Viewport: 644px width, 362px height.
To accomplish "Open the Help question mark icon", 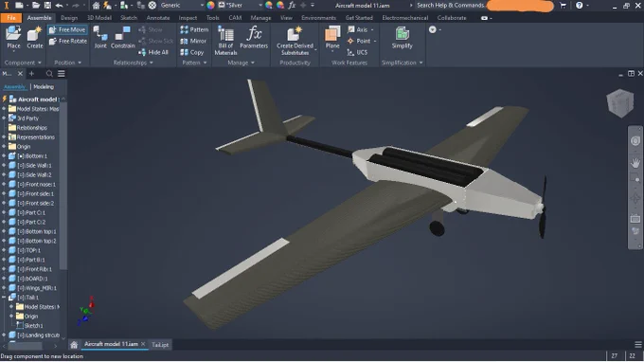I will [x=579, y=6].
